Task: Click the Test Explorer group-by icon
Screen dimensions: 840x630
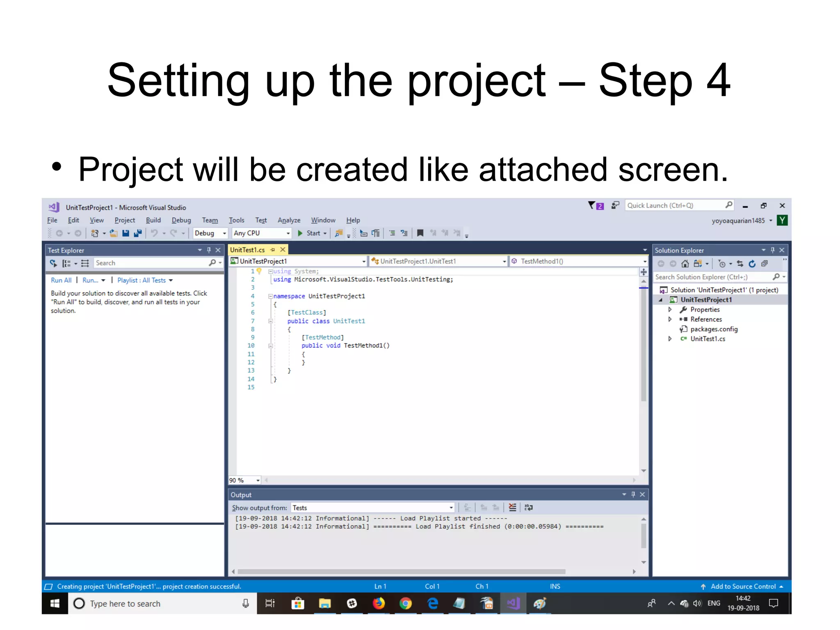Action: tap(66, 263)
